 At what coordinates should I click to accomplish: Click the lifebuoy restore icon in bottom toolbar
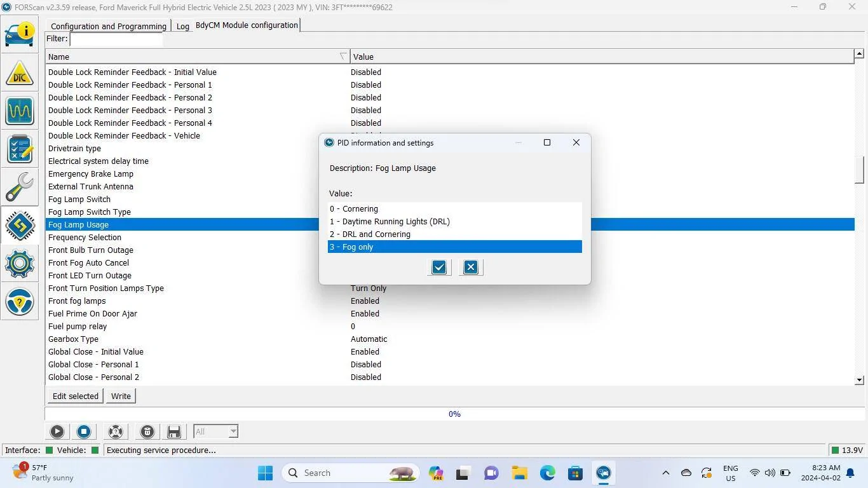pos(116,431)
